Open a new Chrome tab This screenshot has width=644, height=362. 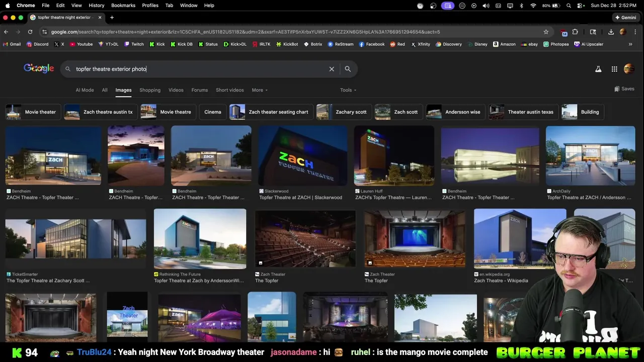(x=112, y=17)
